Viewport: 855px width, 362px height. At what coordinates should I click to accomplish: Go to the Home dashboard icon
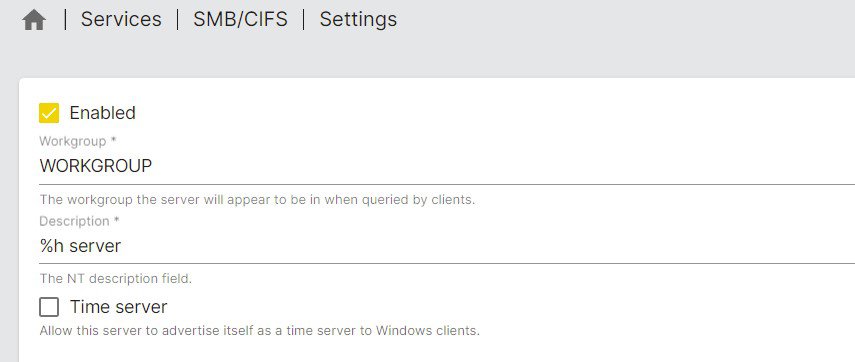(x=34, y=20)
